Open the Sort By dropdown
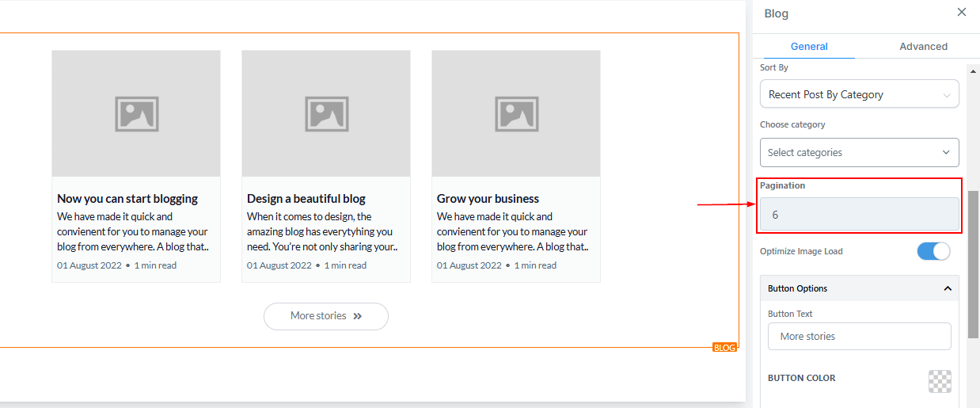980x408 pixels. pyautogui.click(x=859, y=94)
